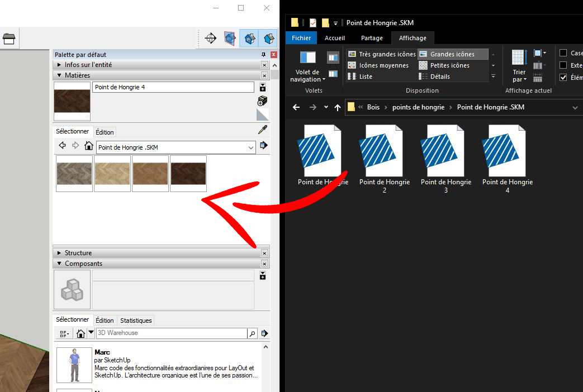Choose the monochrome style house icon
Screen dimensions: 583x392
click(268, 39)
